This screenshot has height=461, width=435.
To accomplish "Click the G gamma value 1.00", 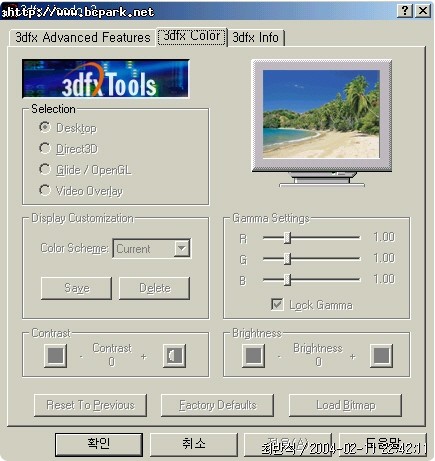I will point(384,258).
